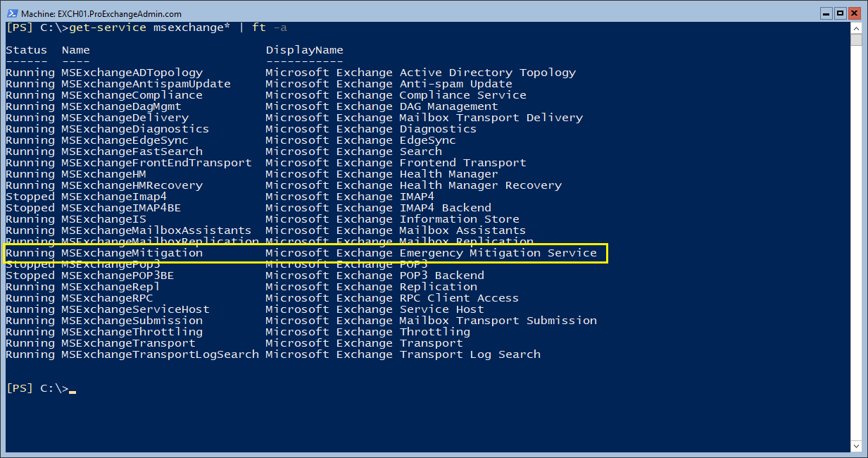The image size is (868, 458).
Task: Minimize the Exchange Management Shell window
Action: pyautogui.click(x=826, y=13)
